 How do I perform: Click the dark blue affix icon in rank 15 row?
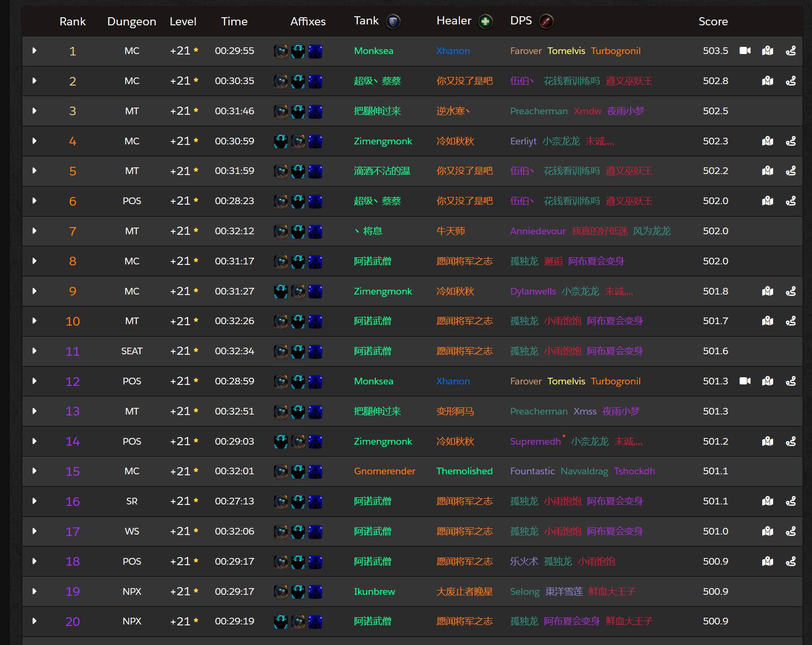click(x=315, y=471)
